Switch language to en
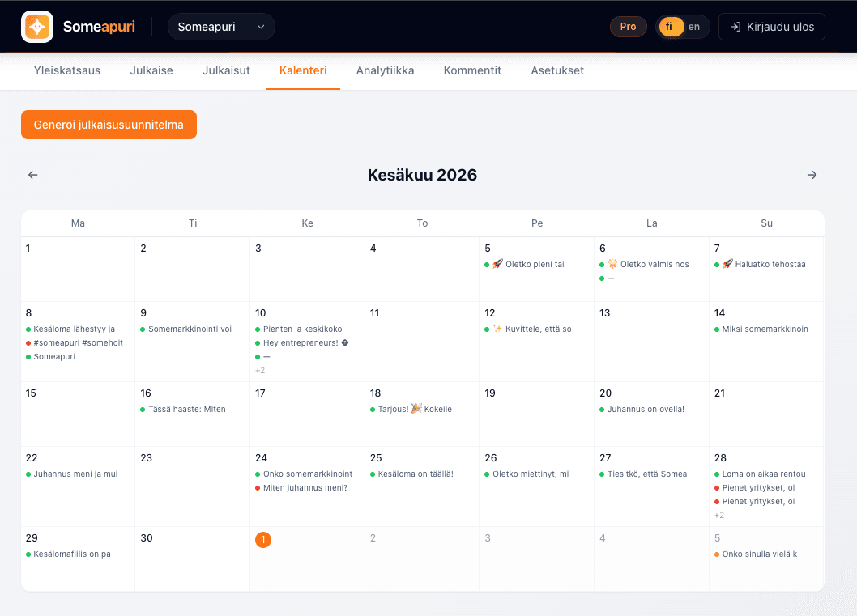857x616 pixels. tap(694, 27)
